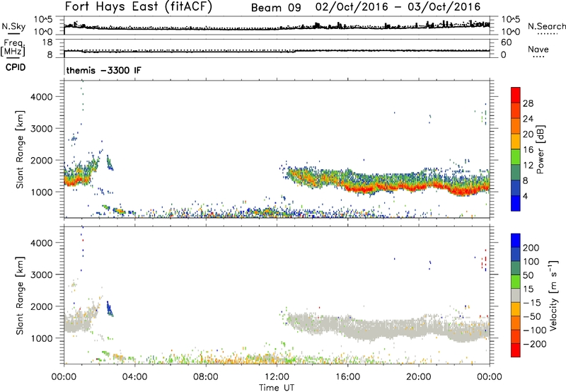Click the date range "02/Oct/2016 - 03/Oct/2016"

pyautogui.click(x=398, y=7)
